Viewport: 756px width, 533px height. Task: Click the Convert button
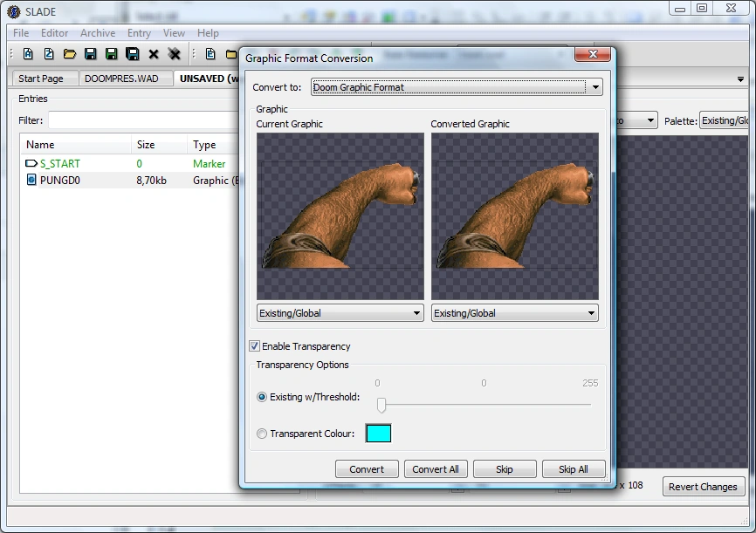367,469
